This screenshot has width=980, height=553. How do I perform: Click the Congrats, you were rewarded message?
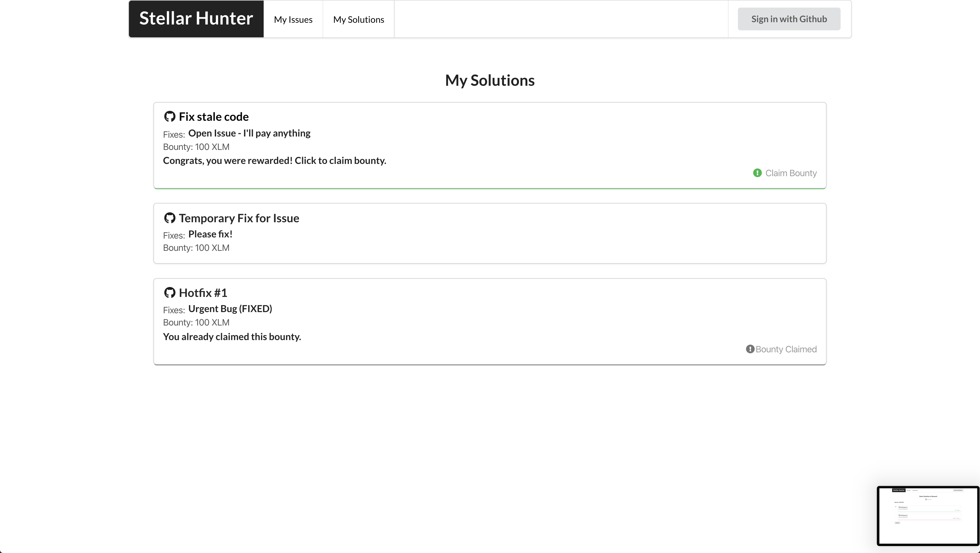pyautogui.click(x=274, y=160)
